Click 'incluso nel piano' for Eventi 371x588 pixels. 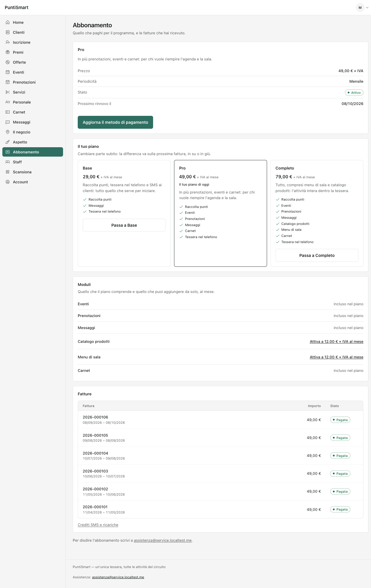pyautogui.click(x=348, y=304)
